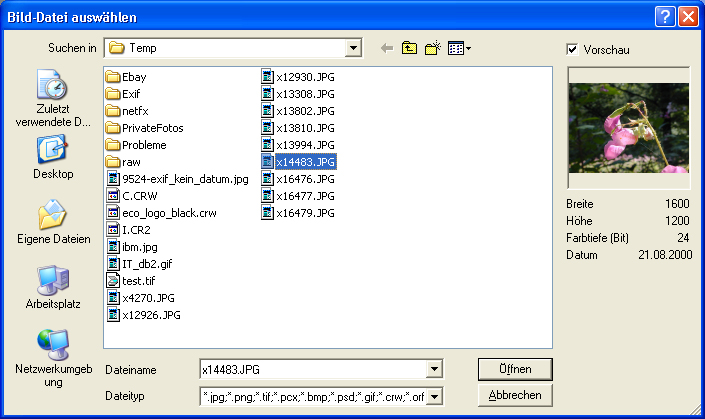Click the flower preview thumbnail
This screenshot has width=705, height=419.
[628, 128]
